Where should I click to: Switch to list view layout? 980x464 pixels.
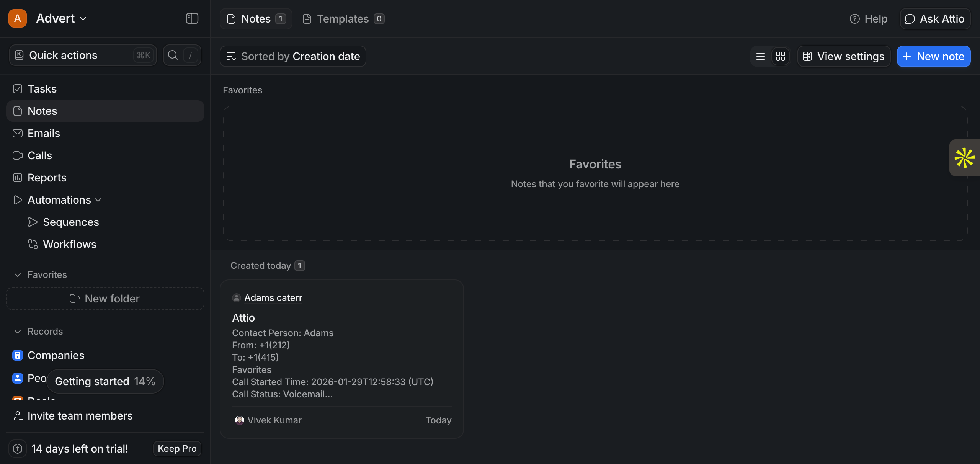click(x=761, y=56)
